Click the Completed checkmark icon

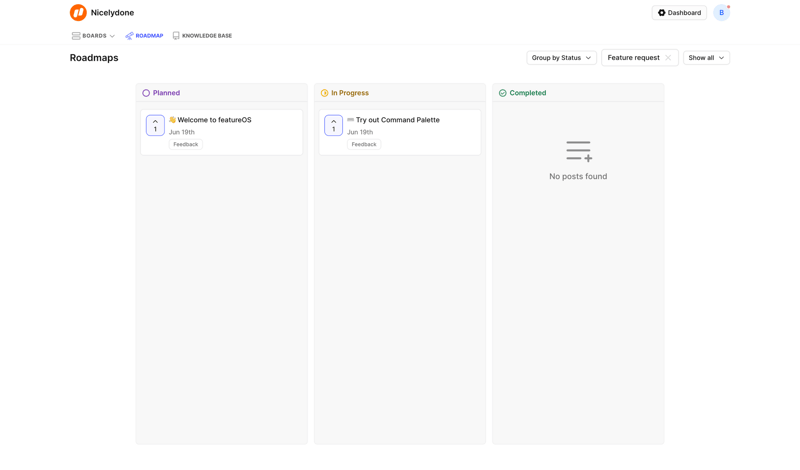tap(503, 93)
